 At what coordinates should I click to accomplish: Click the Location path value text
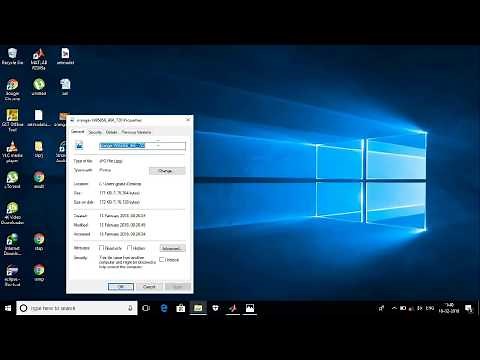[x=120, y=184]
